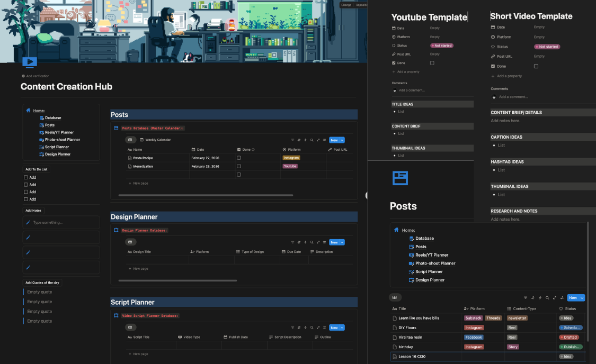Tick Done checkbox for Monetization row

(x=239, y=166)
